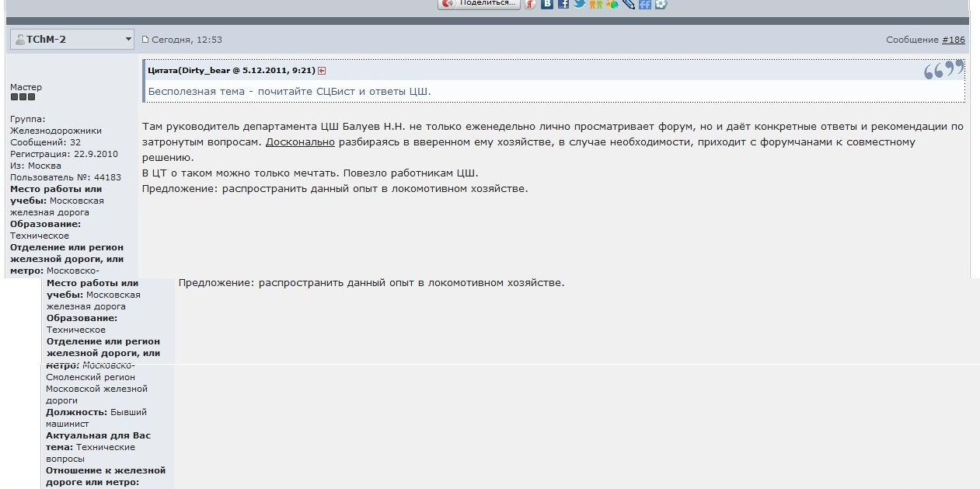The width and height of the screenshot is (980, 489).
Task: Share via the Odnoklassniki icon
Action: coord(596,4)
